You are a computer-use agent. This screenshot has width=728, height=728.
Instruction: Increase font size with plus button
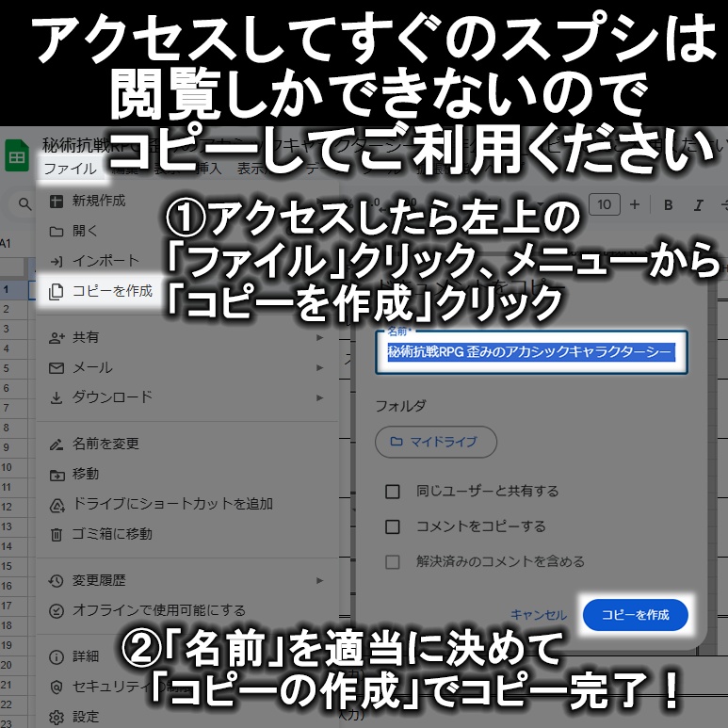coord(635,204)
